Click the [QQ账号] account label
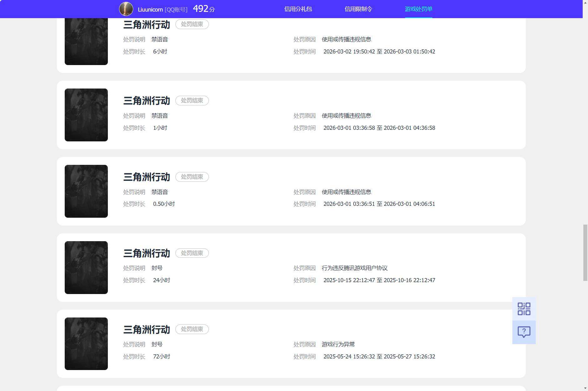 tap(176, 10)
